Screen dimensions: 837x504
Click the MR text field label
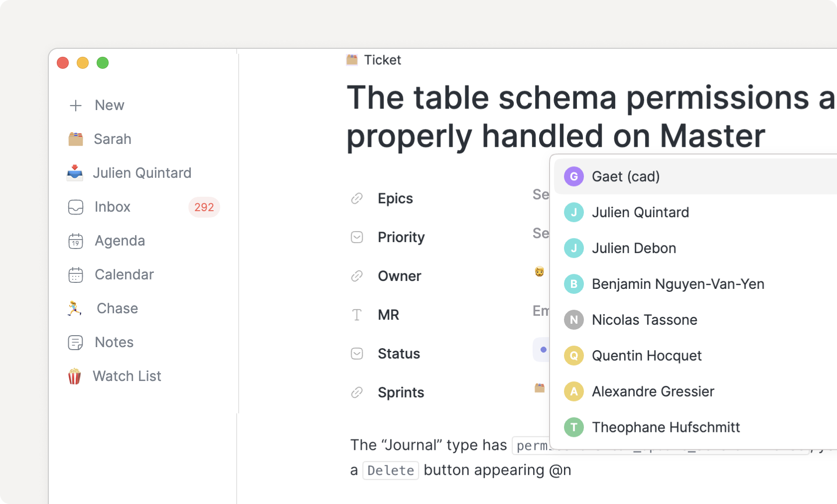(388, 315)
